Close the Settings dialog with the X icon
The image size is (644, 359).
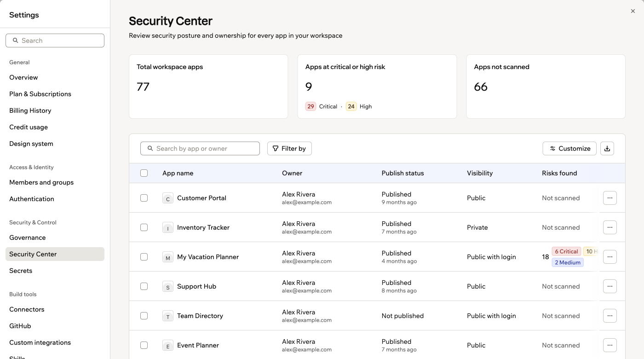click(x=633, y=11)
